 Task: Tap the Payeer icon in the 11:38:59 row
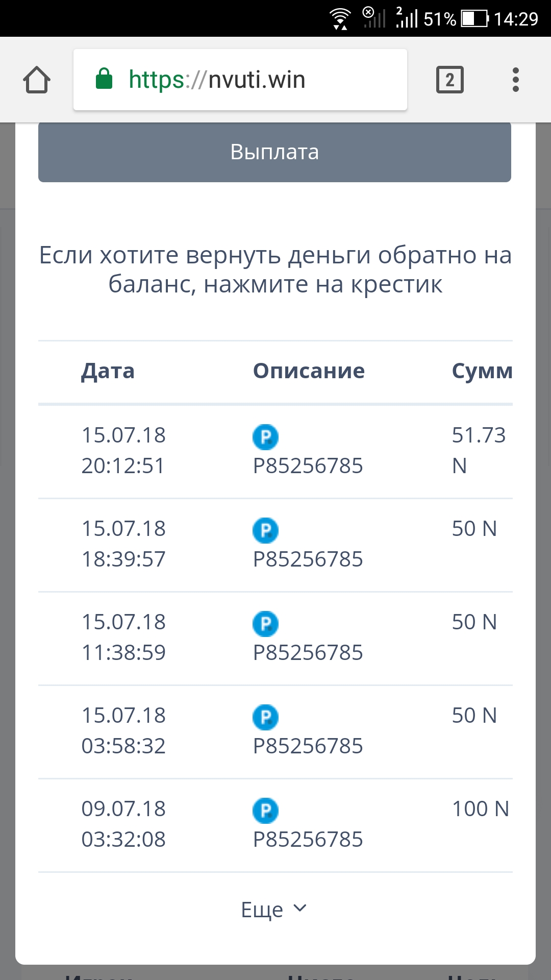pyautogui.click(x=265, y=624)
